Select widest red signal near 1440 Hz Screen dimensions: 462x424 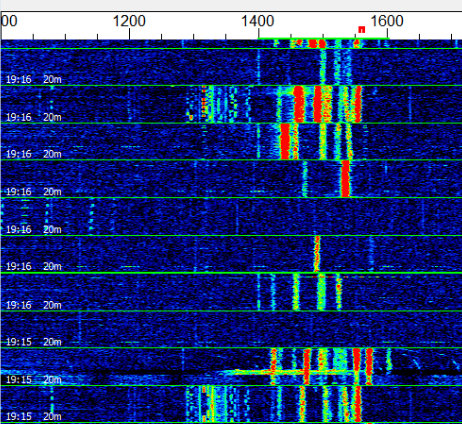(x=285, y=141)
